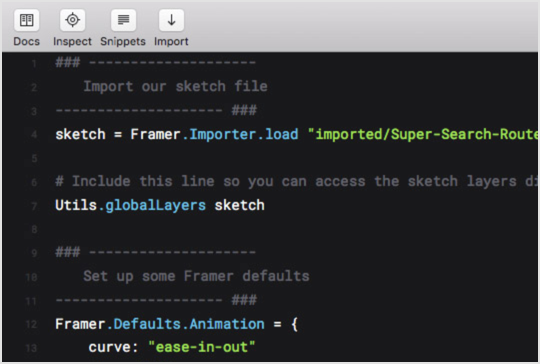The height and width of the screenshot is (364, 540).
Task: Click the "Inspect" toolbar label
Action: pos(72,41)
